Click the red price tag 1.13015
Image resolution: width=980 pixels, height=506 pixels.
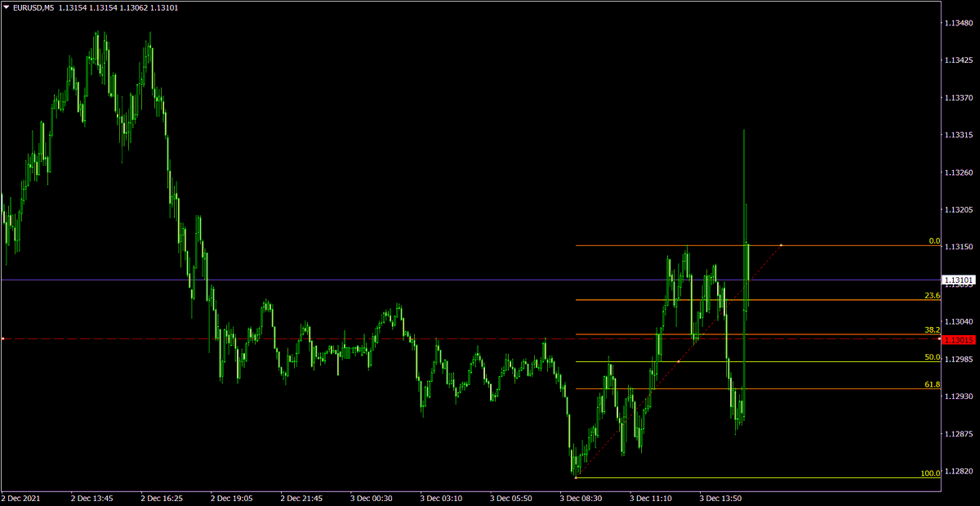tap(959, 339)
